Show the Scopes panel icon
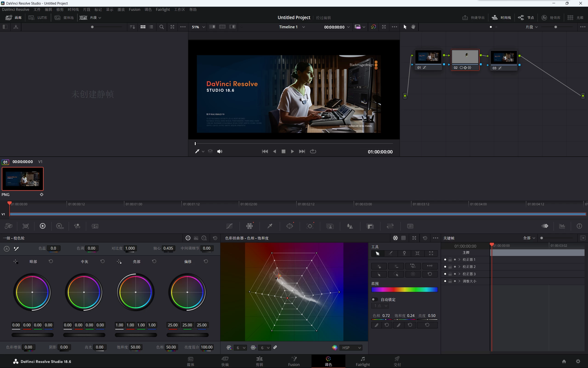Viewport: 588px width, 368px height. click(562, 226)
